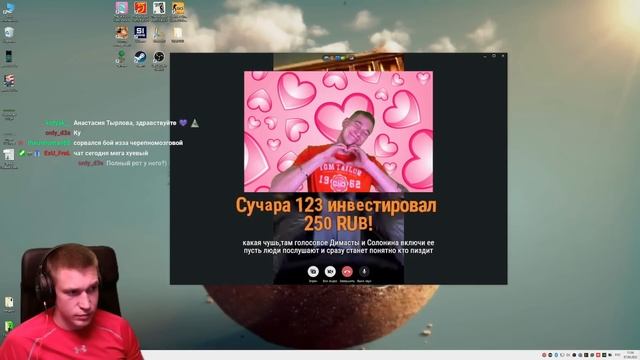Click the triangle emote in chat
Viewport: 640px width, 360px height.
[x=195, y=122]
